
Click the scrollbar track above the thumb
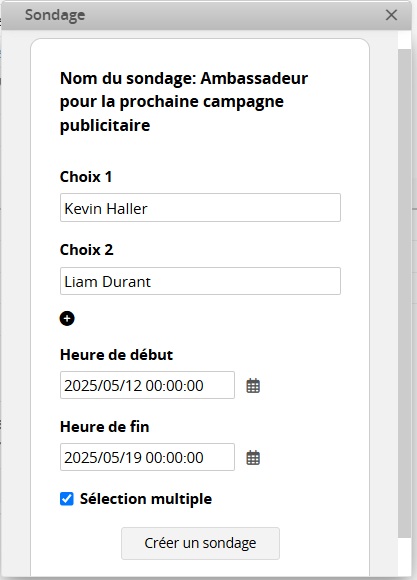click(404, 40)
